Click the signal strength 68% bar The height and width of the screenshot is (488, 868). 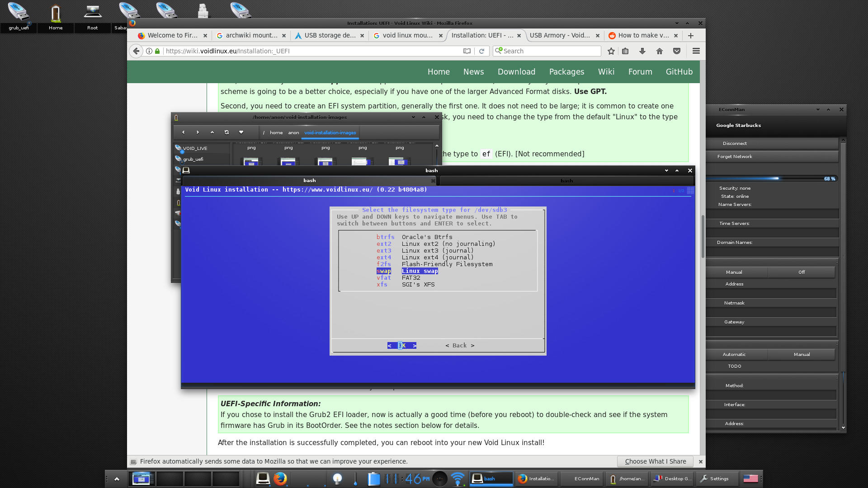pyautogui.click(x=772, y=178)
